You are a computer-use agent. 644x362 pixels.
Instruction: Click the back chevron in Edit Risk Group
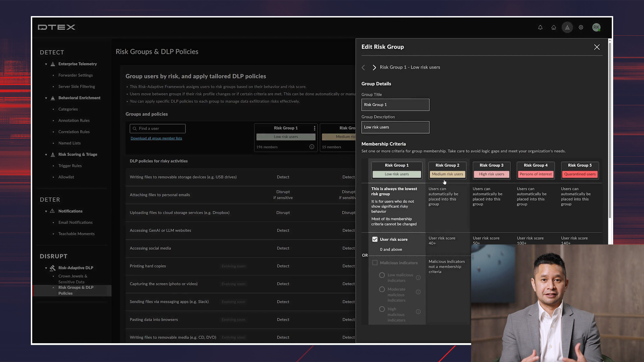pyautogui.click(x=363, y=67)
